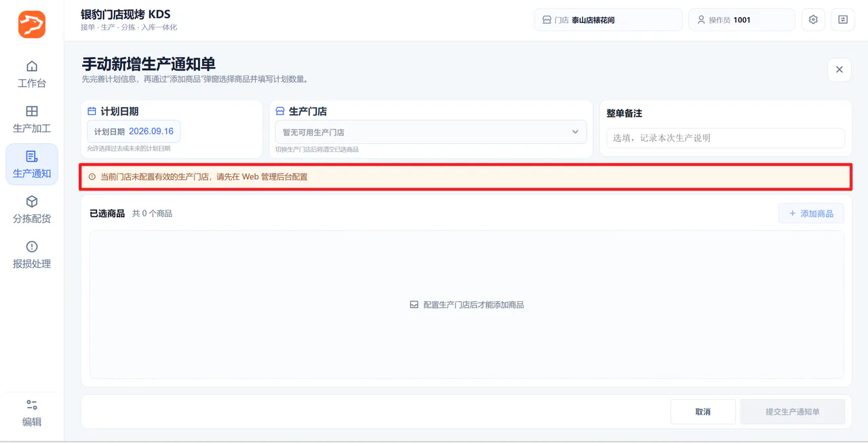Click the heading 手动新增生产通知单
Screen dimensions: 868x443
click(x=149, y=64)
